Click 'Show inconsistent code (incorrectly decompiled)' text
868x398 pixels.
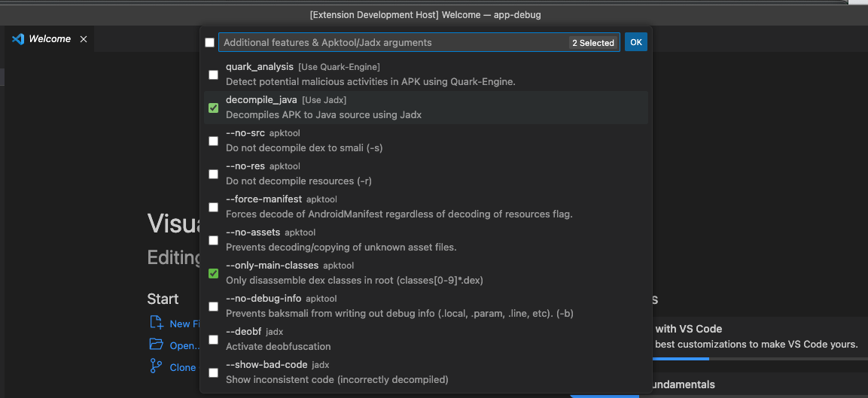337,380
